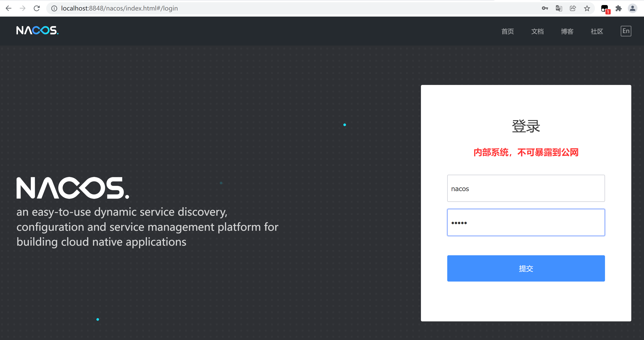Reload the Nacos login page

[x=37, y=8]
